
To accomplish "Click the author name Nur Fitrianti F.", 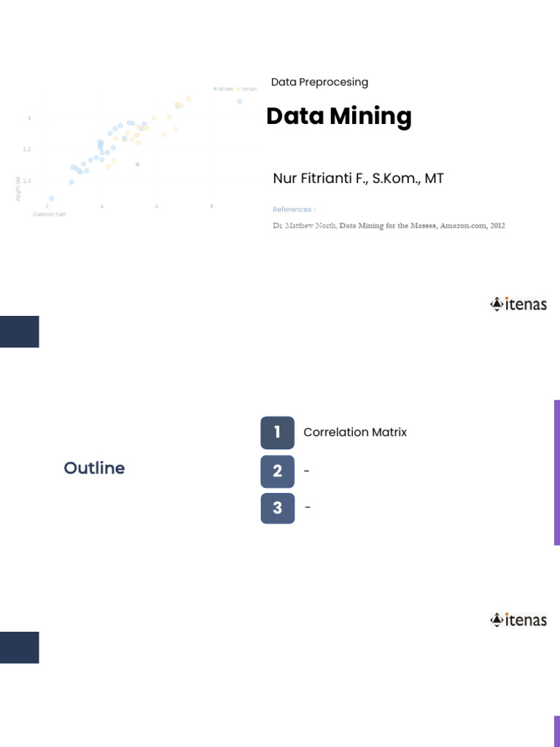I will pos(358,179).
